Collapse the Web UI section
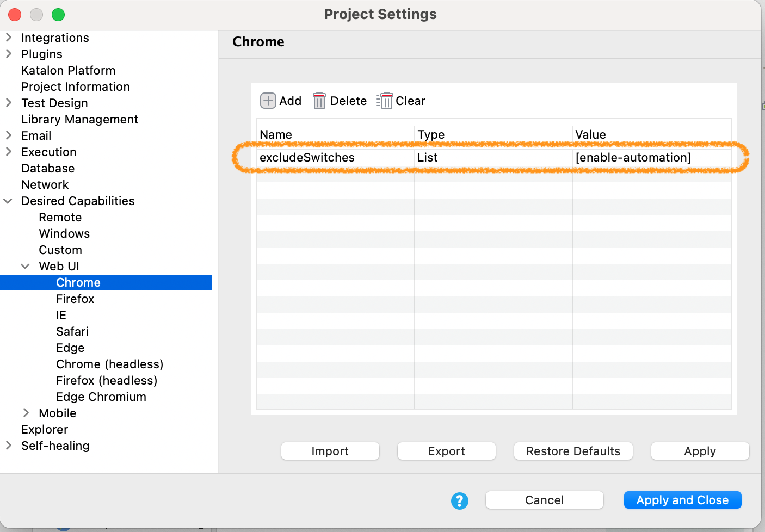 [x=26, y=266]
